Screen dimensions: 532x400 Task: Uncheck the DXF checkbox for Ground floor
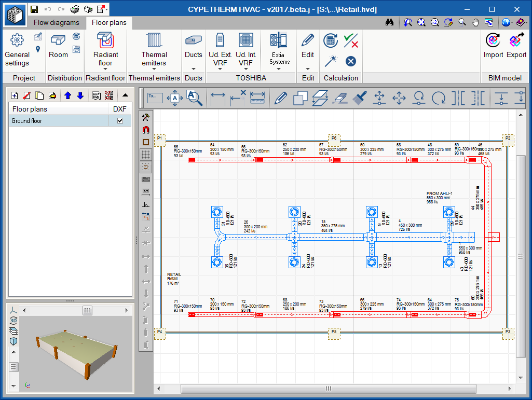click(120, 121)
